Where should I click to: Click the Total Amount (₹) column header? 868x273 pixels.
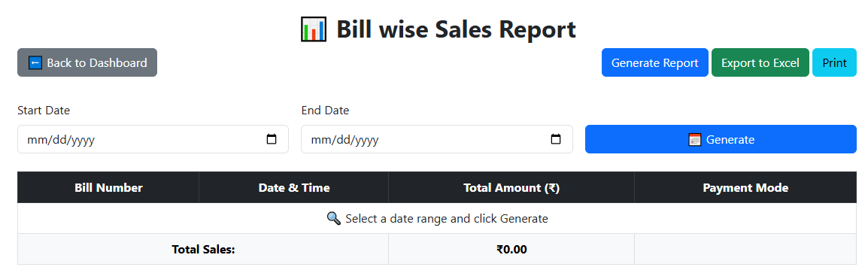(511, 188)
